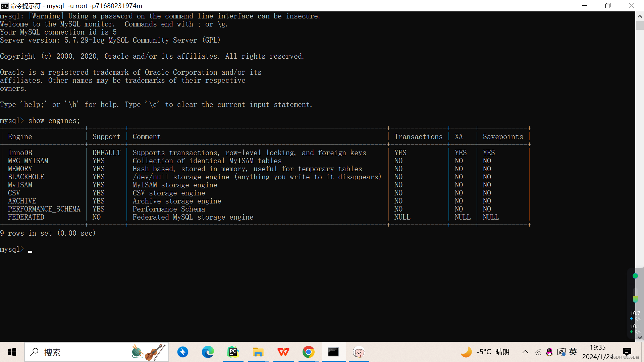Open the Windows Start menu
644x362 pixels.
click(12, 352)
